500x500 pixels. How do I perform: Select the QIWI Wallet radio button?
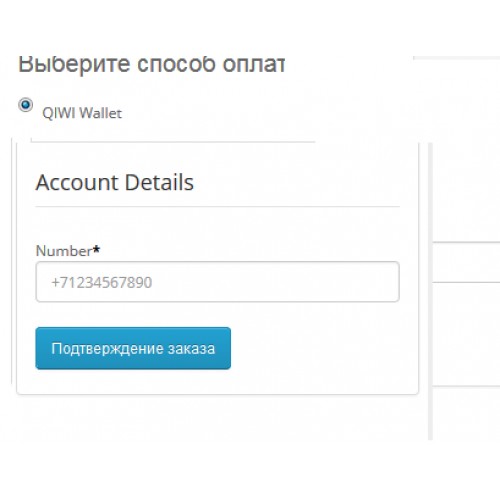(x=26, y=105)
